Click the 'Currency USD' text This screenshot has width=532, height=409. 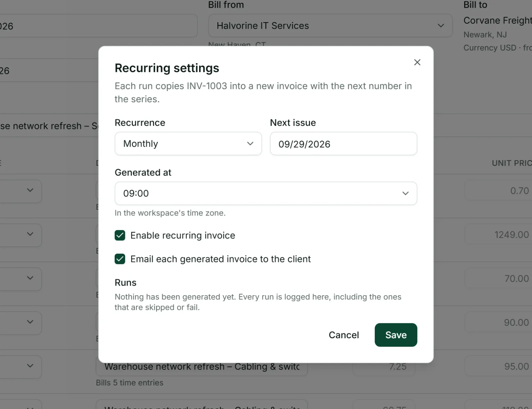490,48
